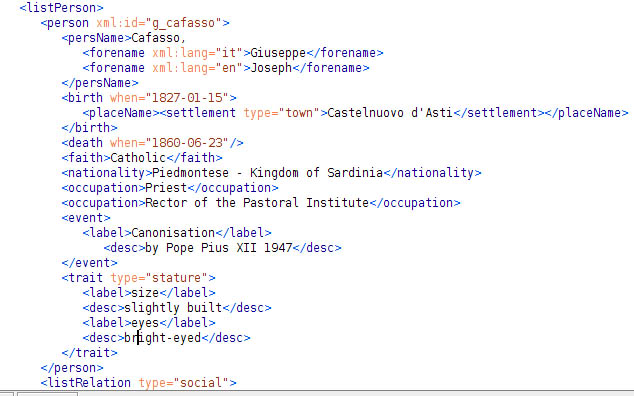Click the faith text Catholic
Image resolution: width=634 pixels, height=396 pixels.
click(138, 158)
